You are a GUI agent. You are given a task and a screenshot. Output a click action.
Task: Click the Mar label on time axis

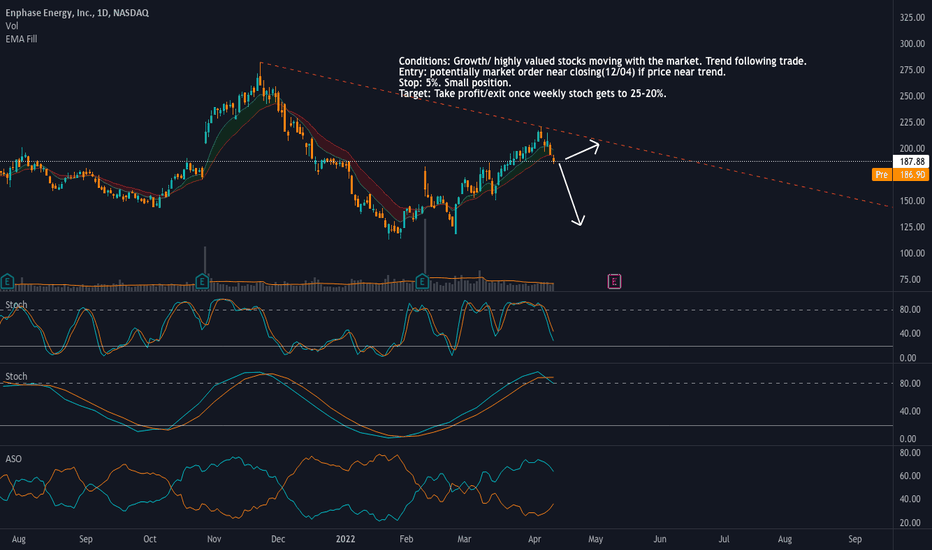pyautogui.click(x=464, y=539)
